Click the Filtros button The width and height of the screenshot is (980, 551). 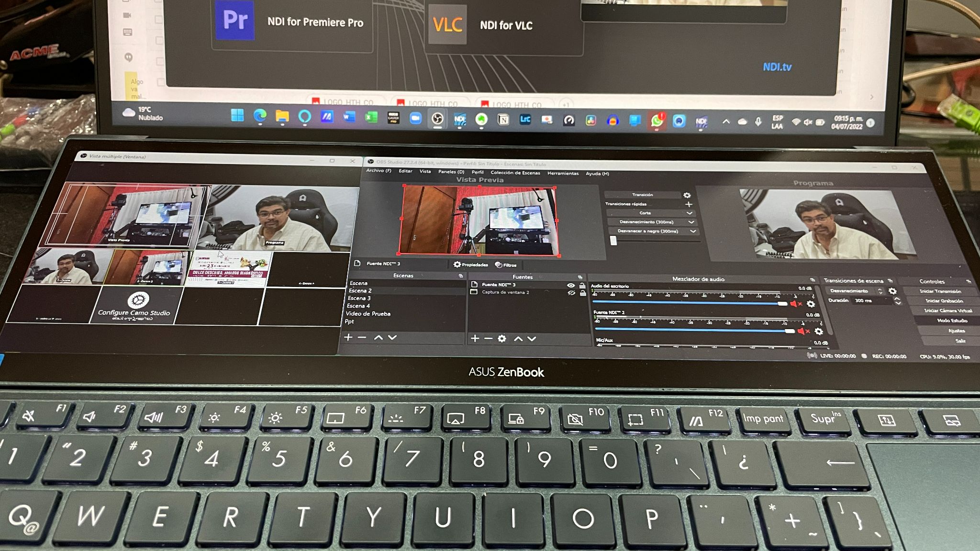(x=506, y=265)
